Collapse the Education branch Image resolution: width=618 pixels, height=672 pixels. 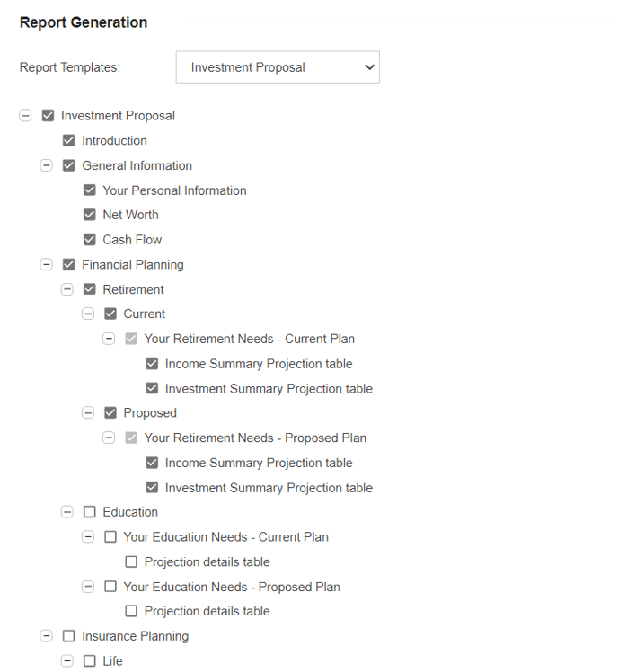tap(67, 512)
